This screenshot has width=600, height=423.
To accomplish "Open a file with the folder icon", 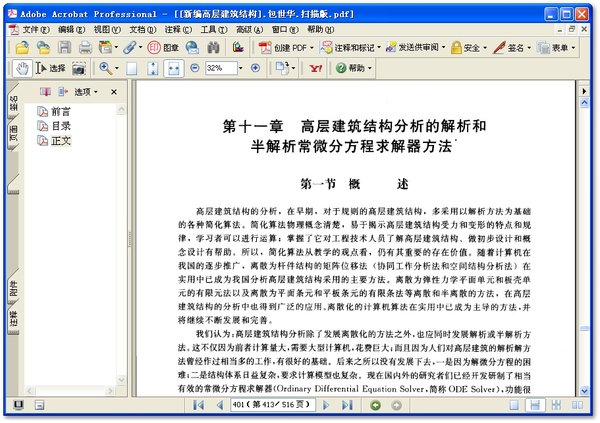I will click(22, 47).
